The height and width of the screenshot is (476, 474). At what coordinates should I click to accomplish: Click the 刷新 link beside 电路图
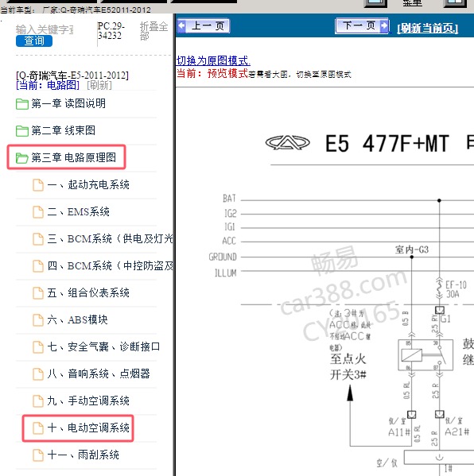[x=99, y=85]
